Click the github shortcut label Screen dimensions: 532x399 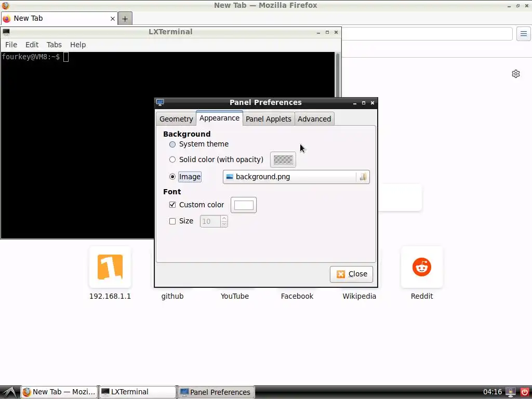172,296
